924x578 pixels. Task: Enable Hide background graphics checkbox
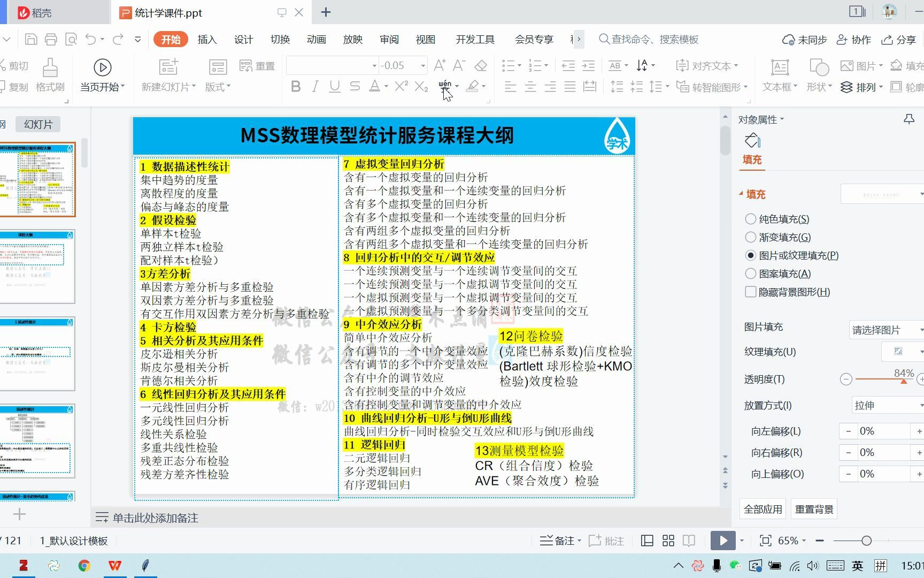[751, 292]
